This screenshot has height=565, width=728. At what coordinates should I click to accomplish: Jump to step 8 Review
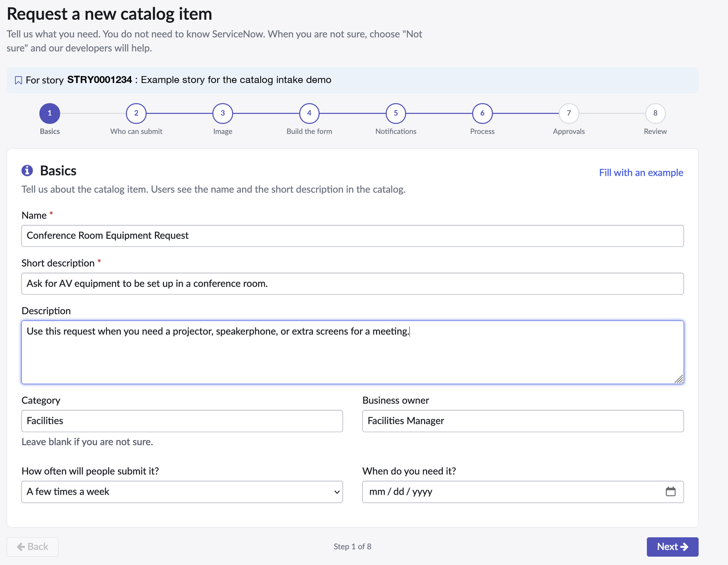point(655,113)
